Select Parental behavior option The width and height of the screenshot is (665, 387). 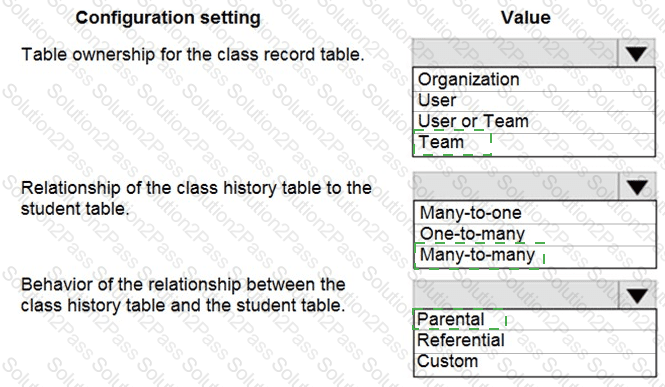(x=535, y=320)
